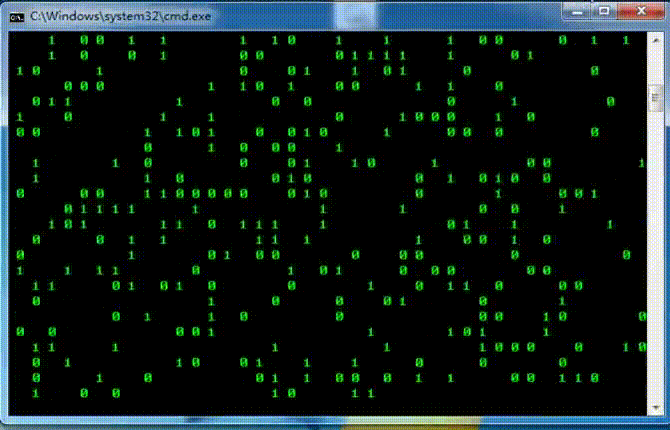Open the cmd.exe system menu icon
670x430 pixels.
point(17,17)
